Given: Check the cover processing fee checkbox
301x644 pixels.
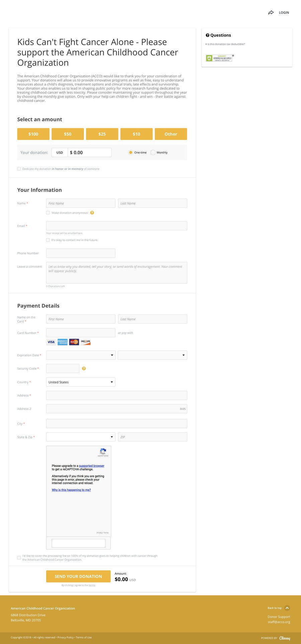Looking at the screenshot, I should pyautogui.click(x=19, y=558).
